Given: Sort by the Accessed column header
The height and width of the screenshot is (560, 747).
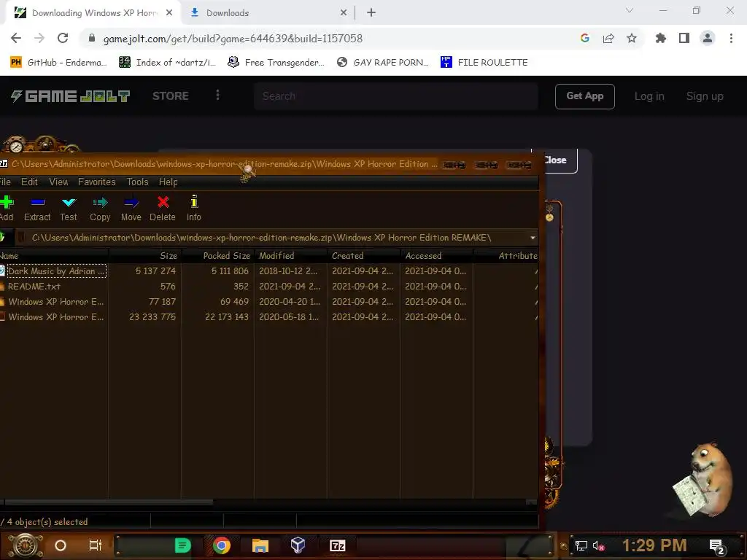Looking at the screenshot, I should pos(436,256).
